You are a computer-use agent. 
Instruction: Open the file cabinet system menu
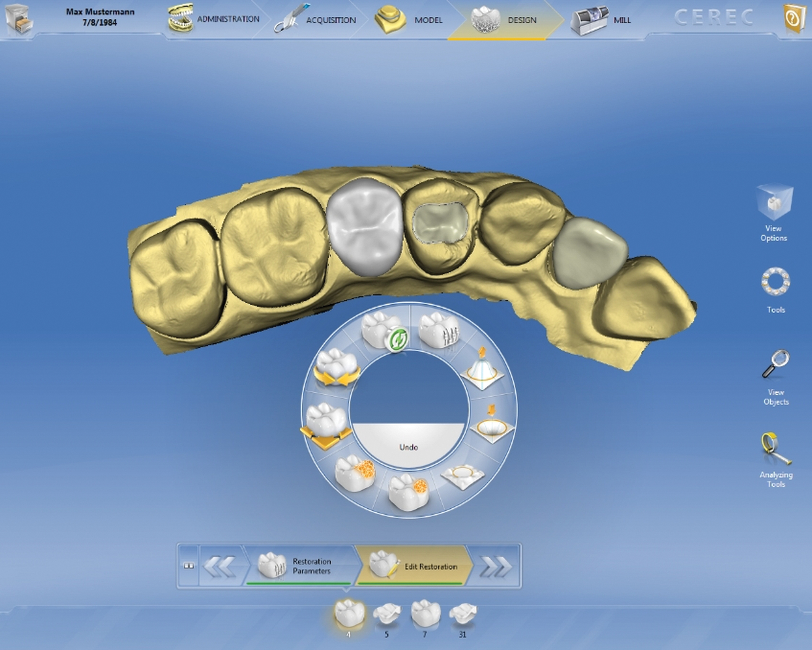point(18,19)
